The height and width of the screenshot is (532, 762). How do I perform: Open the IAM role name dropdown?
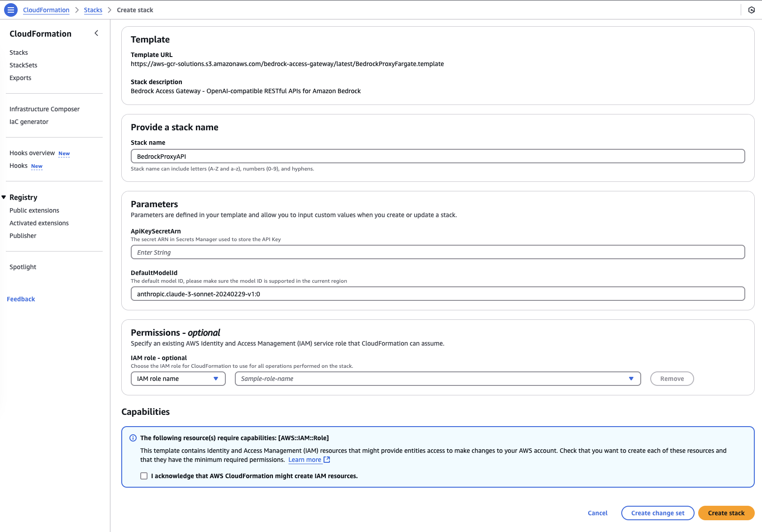(178, 379)
